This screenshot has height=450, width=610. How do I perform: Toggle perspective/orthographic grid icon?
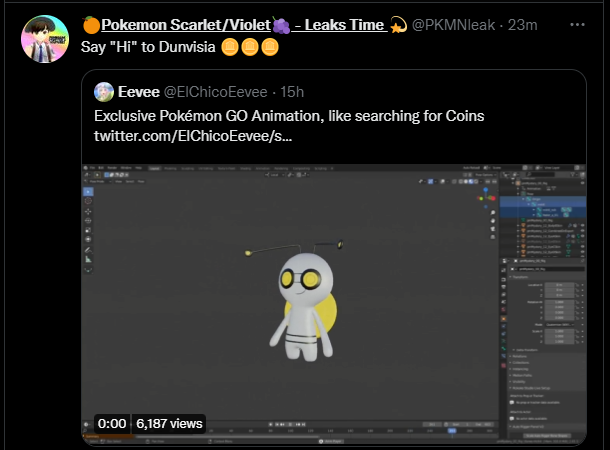(x=493, y=237)
